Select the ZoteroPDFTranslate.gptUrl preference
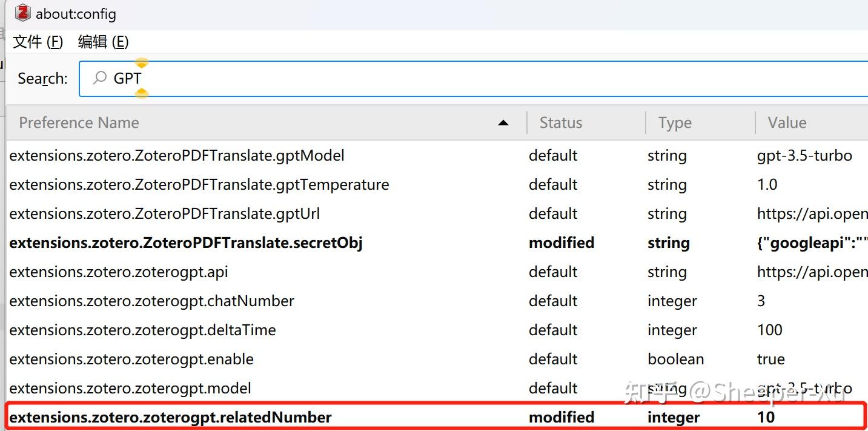This screenshot has width=868, height=431. [165, 214]
